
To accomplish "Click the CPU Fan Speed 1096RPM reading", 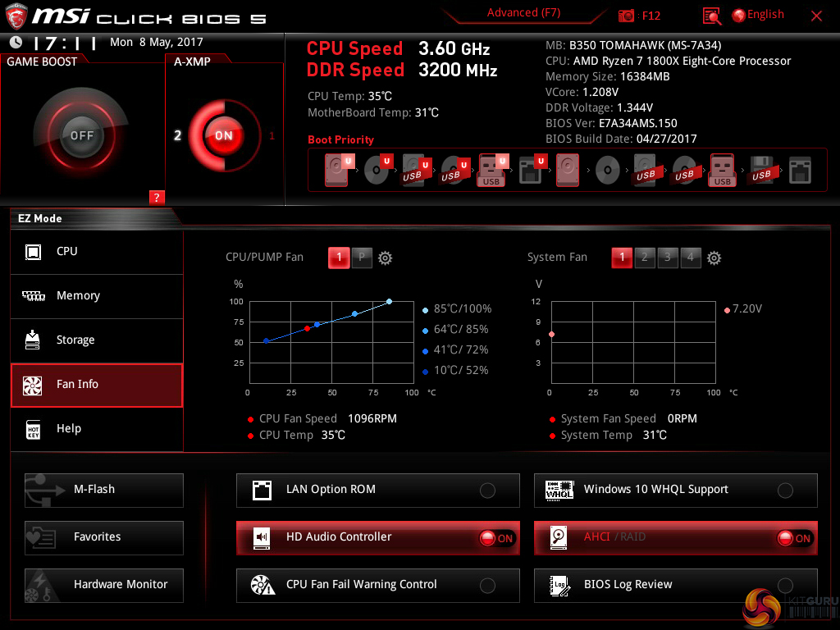I will pos(328,419).
